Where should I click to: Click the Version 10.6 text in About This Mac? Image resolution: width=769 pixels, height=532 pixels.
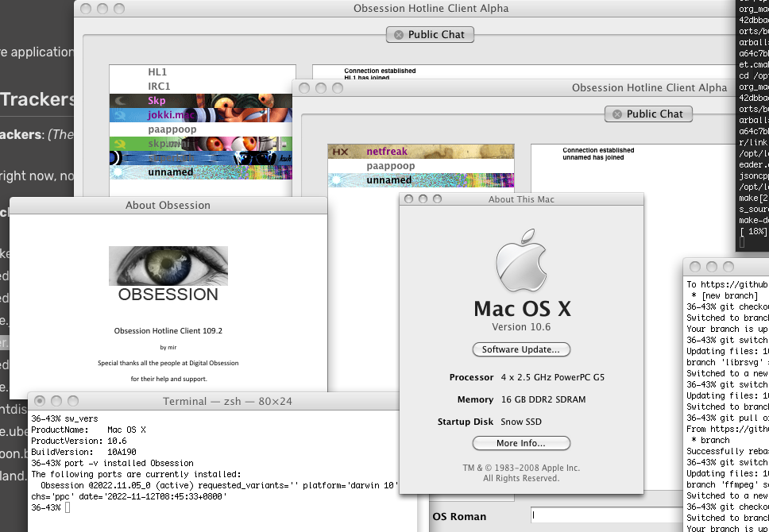[x=521, y=327]
